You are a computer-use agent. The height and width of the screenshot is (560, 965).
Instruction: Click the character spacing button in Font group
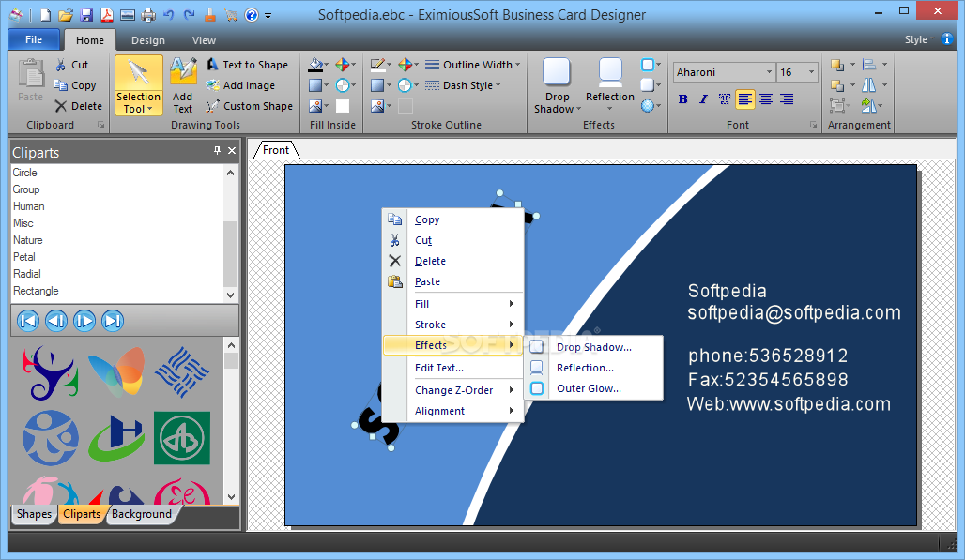click(725, 99)
